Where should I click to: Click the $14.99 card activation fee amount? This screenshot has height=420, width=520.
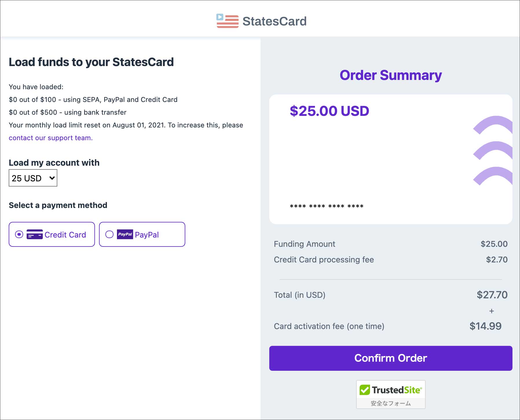[485, 326]
